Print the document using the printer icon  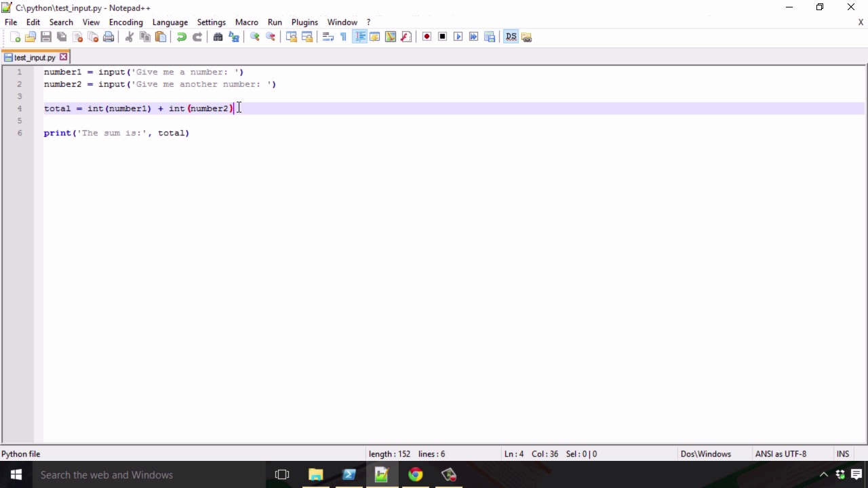(x=108, y=37)
